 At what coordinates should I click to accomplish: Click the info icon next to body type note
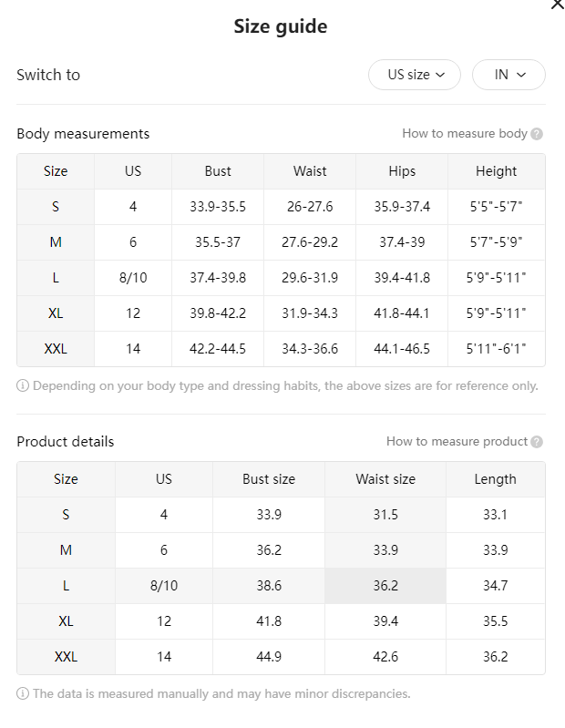tap(23, 385)
